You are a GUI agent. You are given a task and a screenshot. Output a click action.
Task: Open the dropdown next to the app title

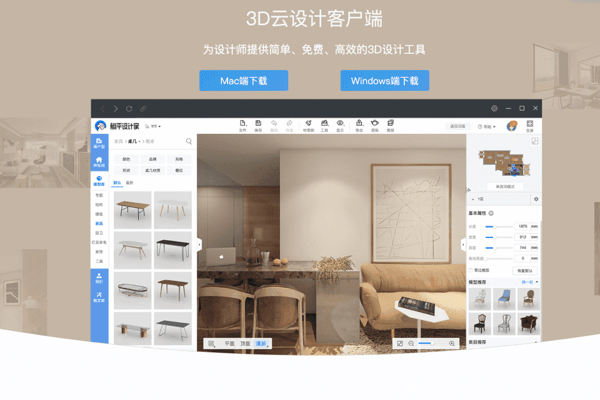click(153, 126)
